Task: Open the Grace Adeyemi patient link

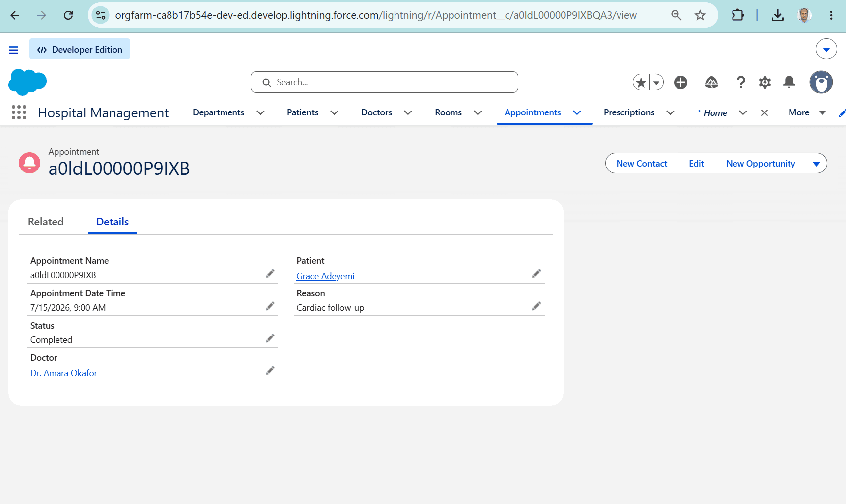Action: click(326, 276)
